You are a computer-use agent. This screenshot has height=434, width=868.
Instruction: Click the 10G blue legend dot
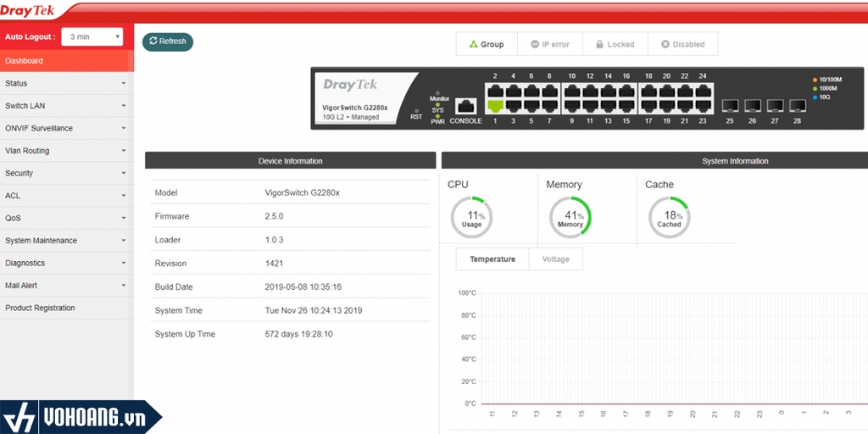click(x=815, y=97)
